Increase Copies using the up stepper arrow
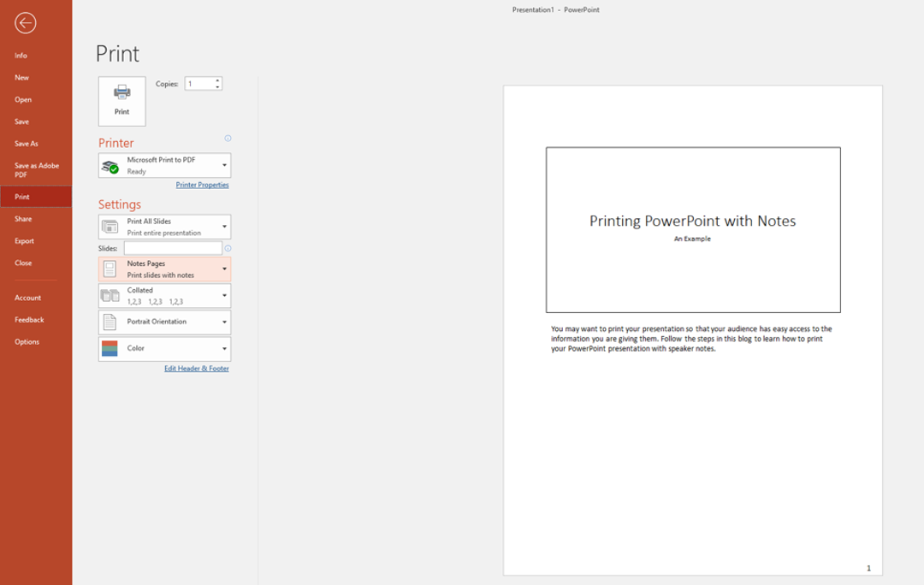This screenshot has width=924, height=585. point(219,80)
